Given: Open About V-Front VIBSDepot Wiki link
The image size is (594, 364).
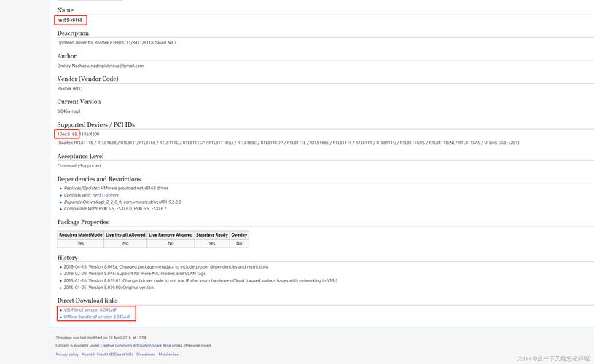Looking at the screenshot, I should coord(107,354).
